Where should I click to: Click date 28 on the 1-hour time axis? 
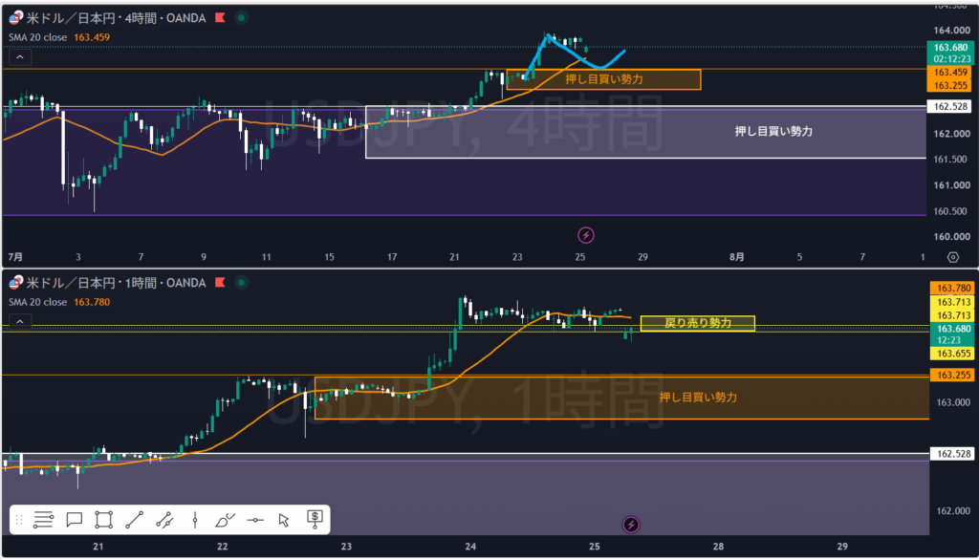719,547
